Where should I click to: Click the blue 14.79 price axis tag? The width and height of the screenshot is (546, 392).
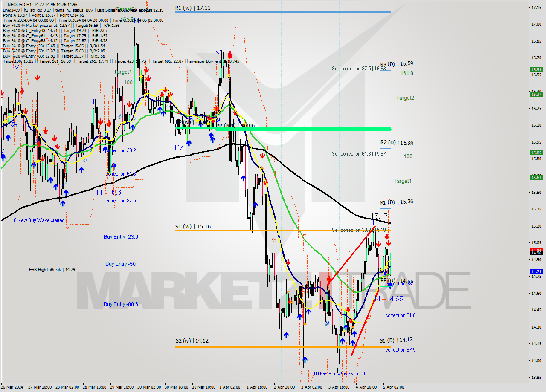click(x=536, y=271)
